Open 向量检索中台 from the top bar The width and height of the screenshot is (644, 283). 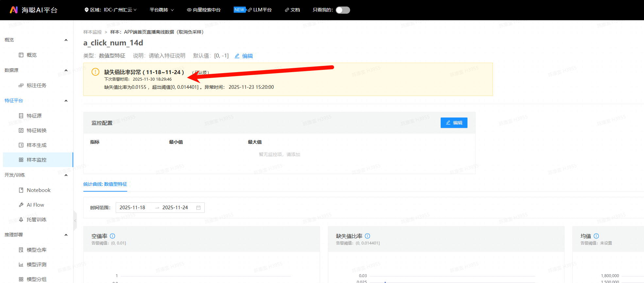pos(204,10)
